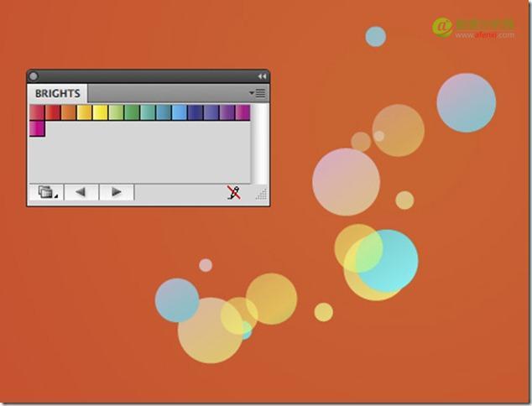Pick the bright yellow gradient swatch
The width and height of the screenshot is (532, 406).
[100, 112]
